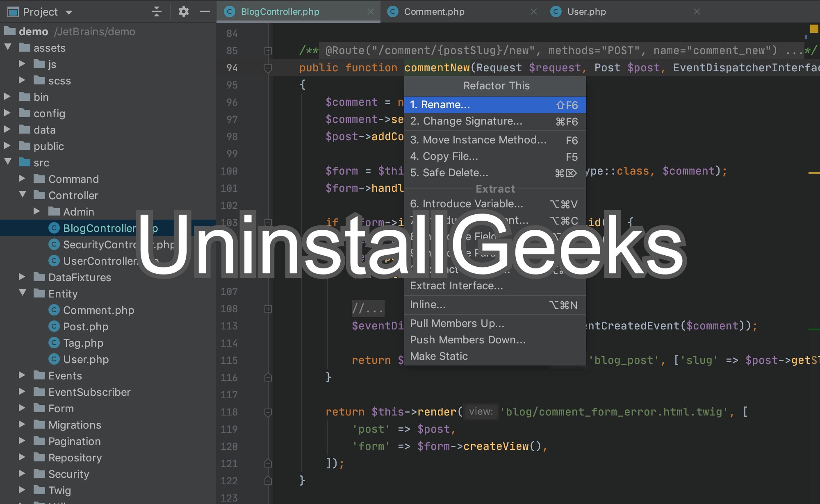Click the folded comment //... at line 108
Viewport: 820px width, 504px height.
368,309
